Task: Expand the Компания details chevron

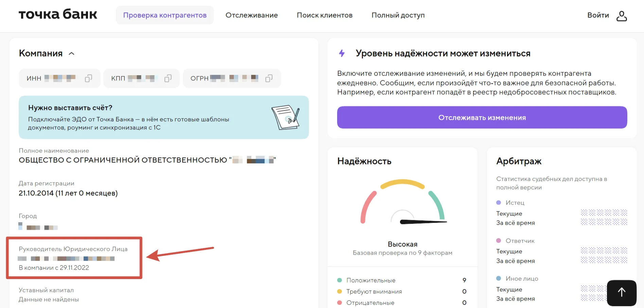Action: [72, 53]
